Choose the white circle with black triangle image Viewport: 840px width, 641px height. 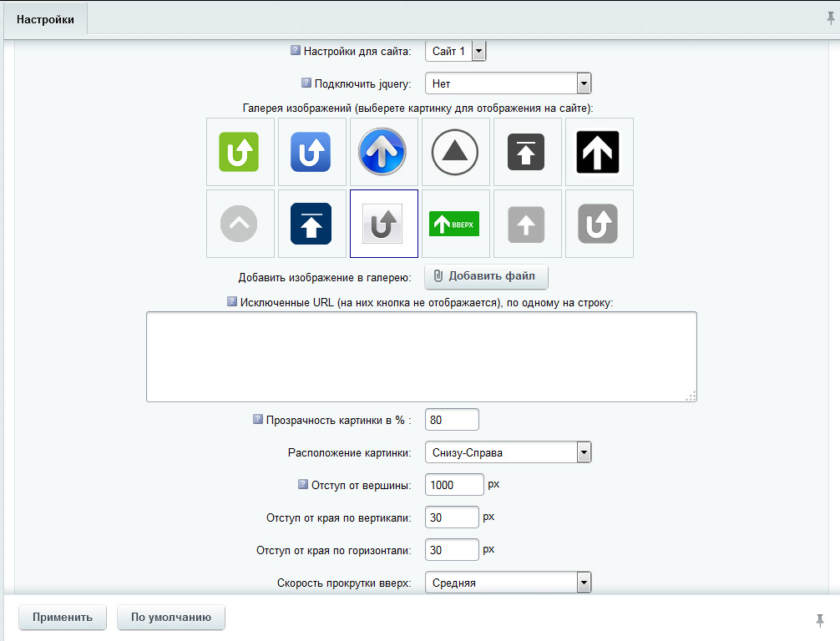[x=455, y=152]
